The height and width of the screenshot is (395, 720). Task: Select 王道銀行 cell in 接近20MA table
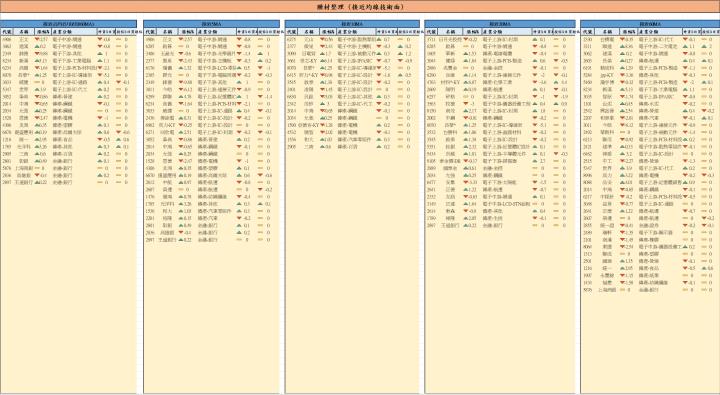pyautogui.click(x=450, y=226)
